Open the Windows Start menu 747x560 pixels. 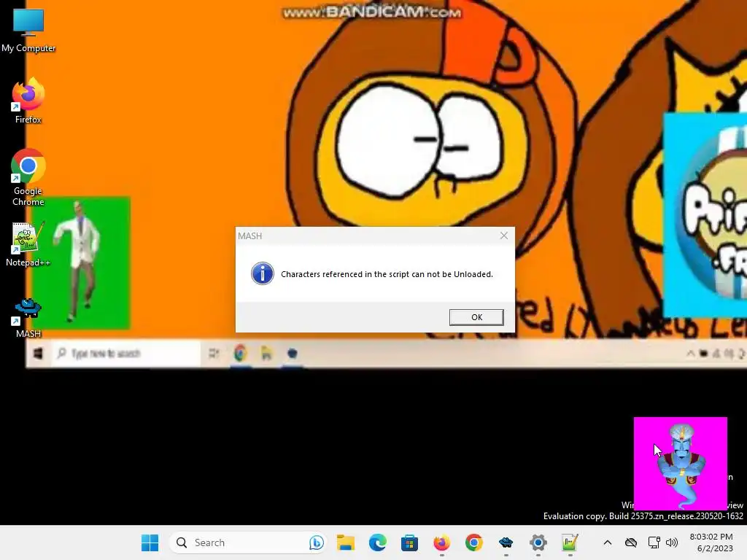coord(150,542)
